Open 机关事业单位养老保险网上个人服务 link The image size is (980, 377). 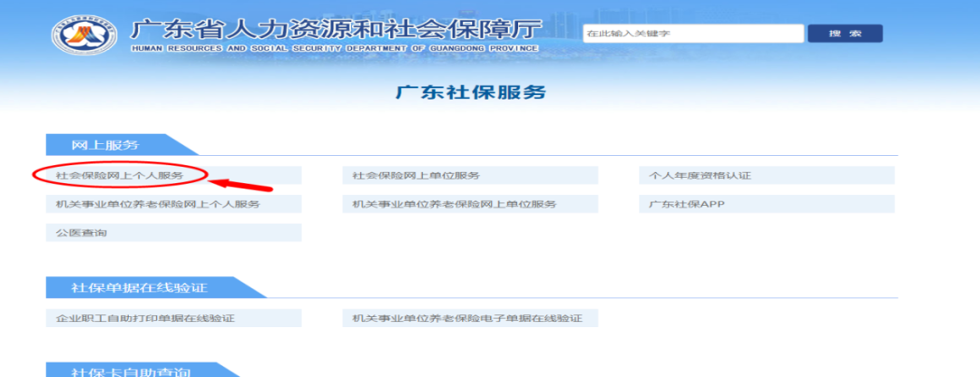click(x=157, y=204)
